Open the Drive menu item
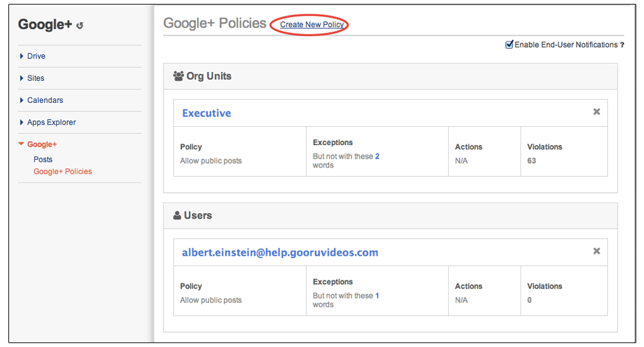644x347 pixels. point(36,56)
